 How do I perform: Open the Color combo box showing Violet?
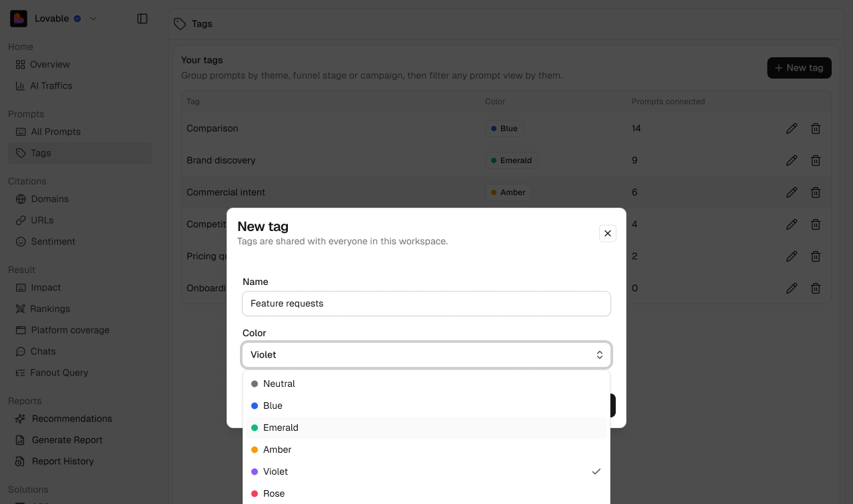[426, 355]
